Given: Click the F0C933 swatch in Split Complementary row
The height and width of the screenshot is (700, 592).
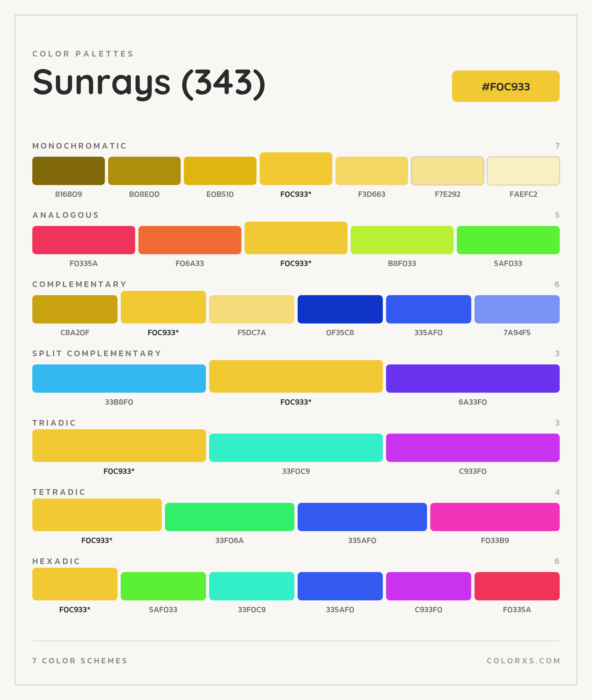Looking at the screenshot, I should (x=296, y=376).
